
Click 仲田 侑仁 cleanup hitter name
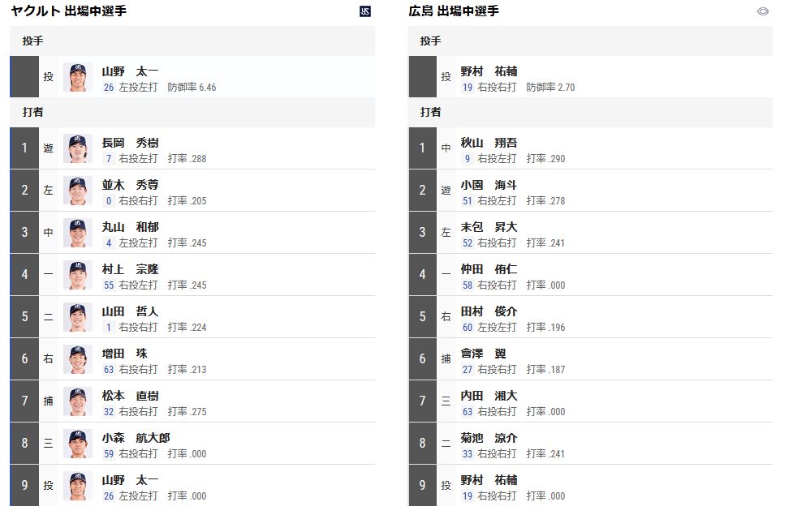(x=489, y=269)
